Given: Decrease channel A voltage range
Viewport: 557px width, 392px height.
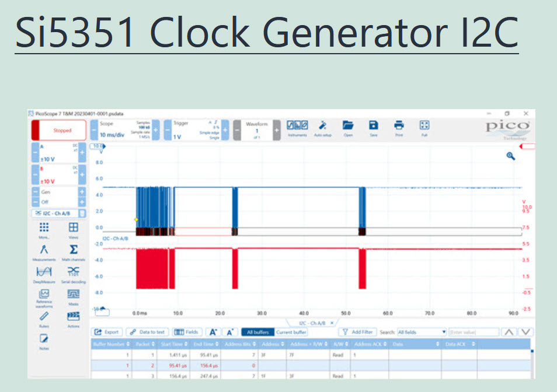Looking at the screenshot, I should click(x=35, y=153).
